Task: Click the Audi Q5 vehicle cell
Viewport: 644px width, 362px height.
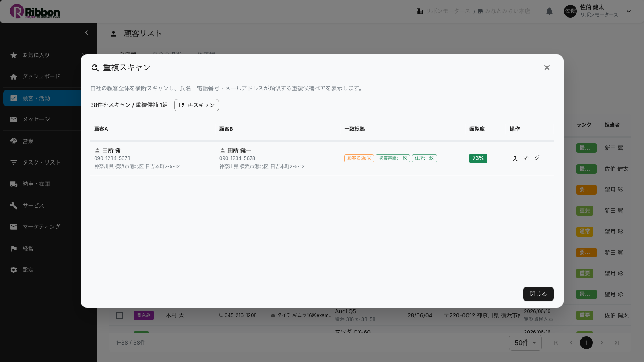Action: point(346,311)
